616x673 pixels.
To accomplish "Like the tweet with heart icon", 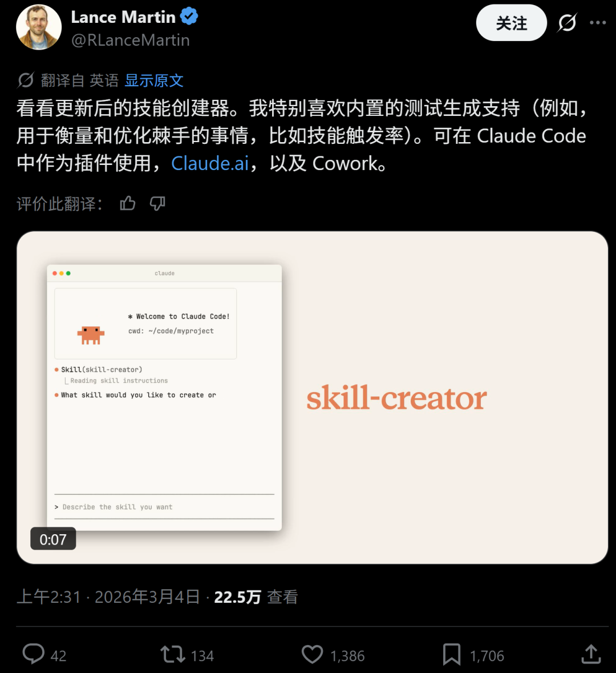I will tap(312, 655).
